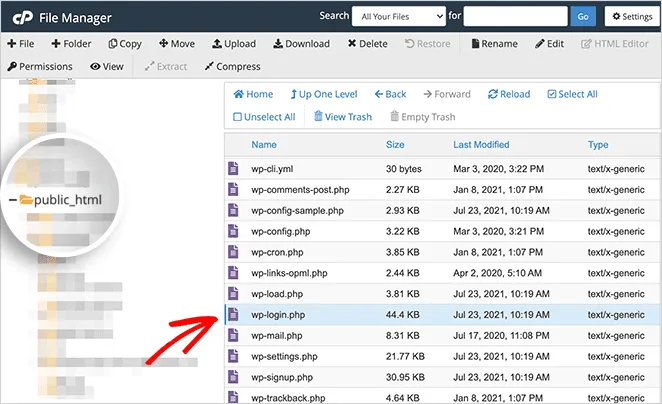Navigate Up One Level
Viewport: 662px width, 404px height.
[x=323, y=94]
